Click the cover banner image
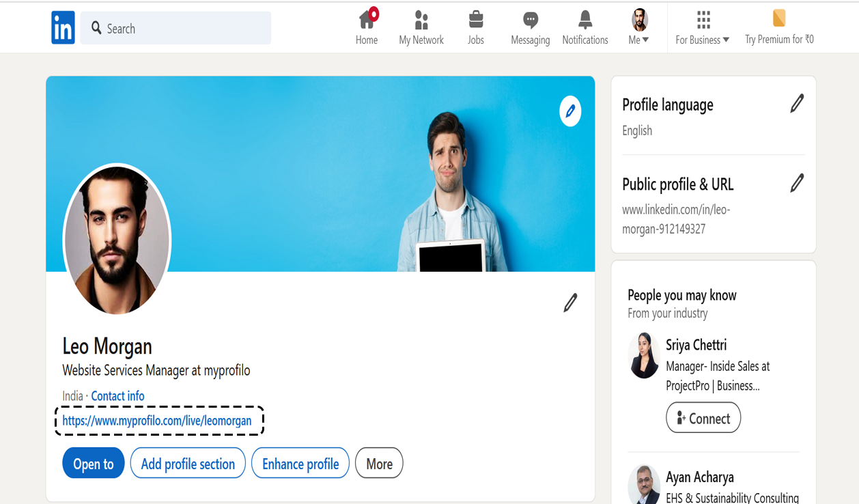 point(320,173)
